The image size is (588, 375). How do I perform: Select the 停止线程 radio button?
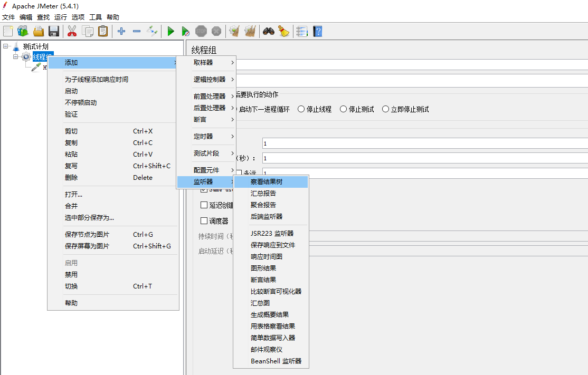pyautogui.click(x=301, y=109)
